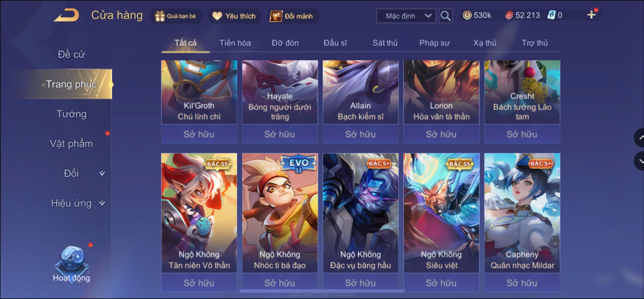Switch to the Tiến hóa tab
Screen dimensions: 644x299
coord(235,43)
